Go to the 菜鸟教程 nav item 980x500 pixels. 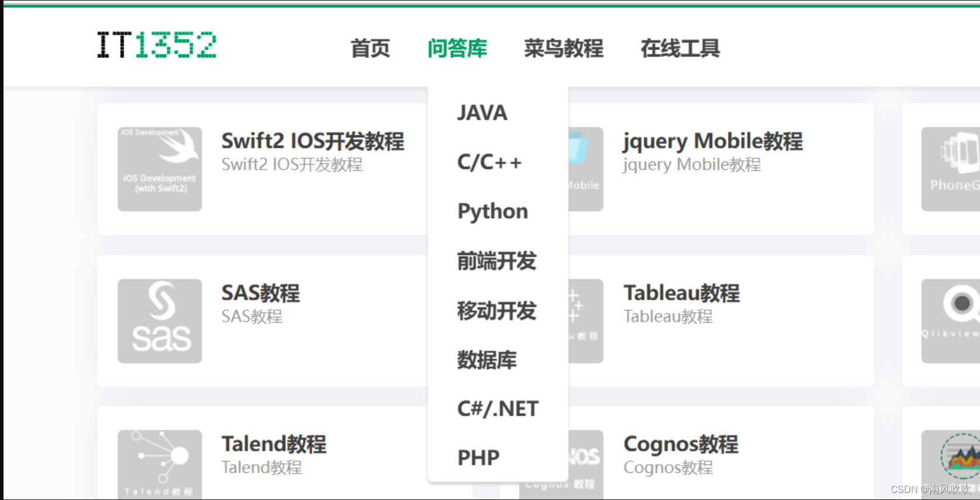click(x=564, y=48)
